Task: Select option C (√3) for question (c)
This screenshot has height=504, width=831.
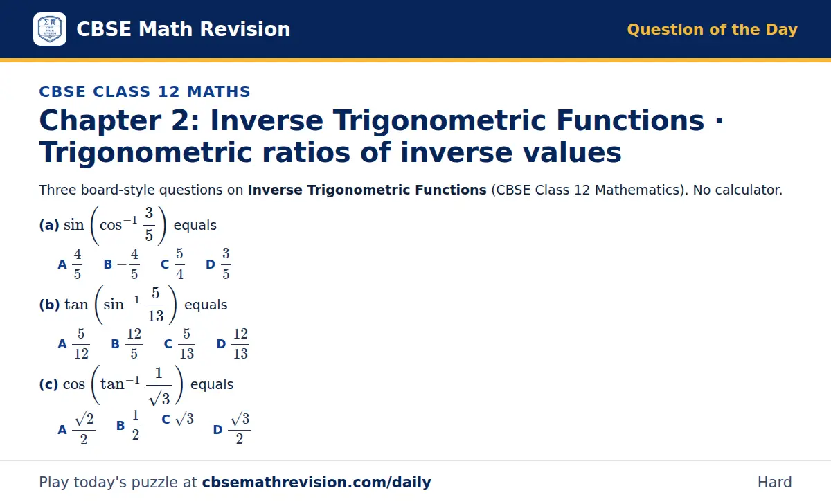Action: tap(178, 419)
